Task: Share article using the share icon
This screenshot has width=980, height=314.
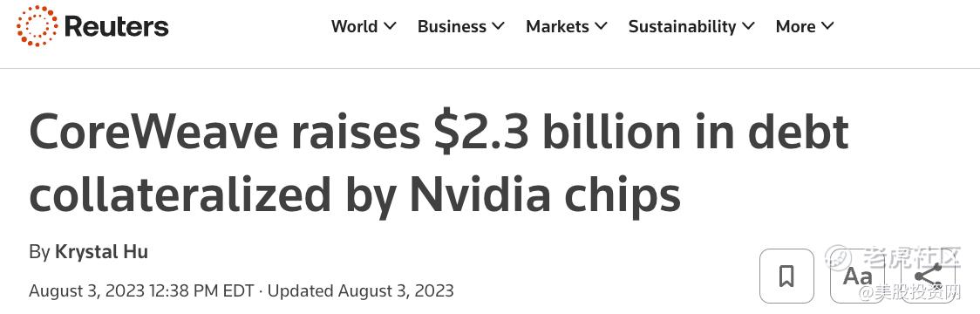Action: coord(928,276)
